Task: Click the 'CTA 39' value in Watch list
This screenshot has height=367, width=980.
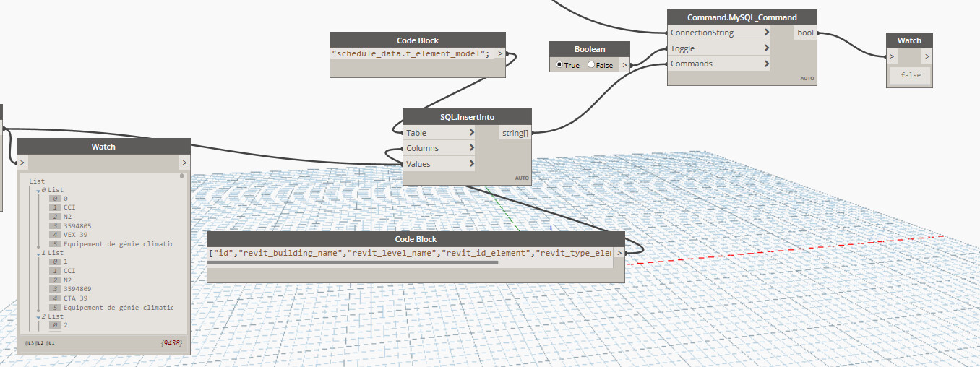Action: pos(75,298)
